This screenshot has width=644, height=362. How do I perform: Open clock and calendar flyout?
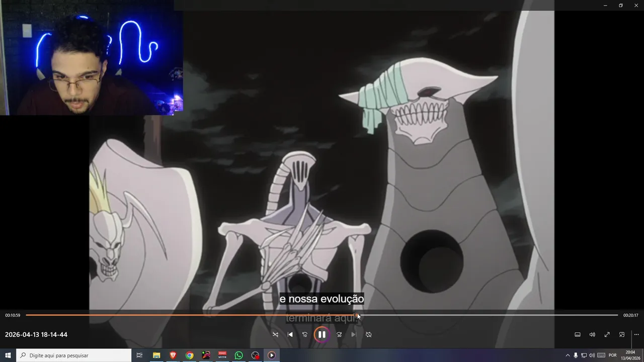(630, 355)
